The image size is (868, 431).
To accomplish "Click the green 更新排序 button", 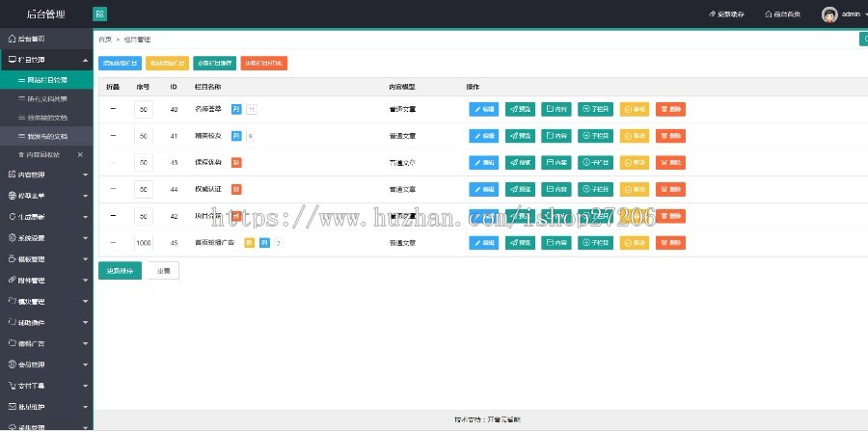I will tap(121, 271).
